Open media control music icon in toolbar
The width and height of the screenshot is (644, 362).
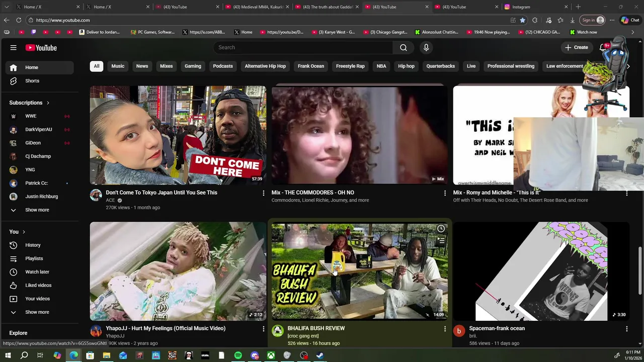pyautogui.click(x=548, y=20)
